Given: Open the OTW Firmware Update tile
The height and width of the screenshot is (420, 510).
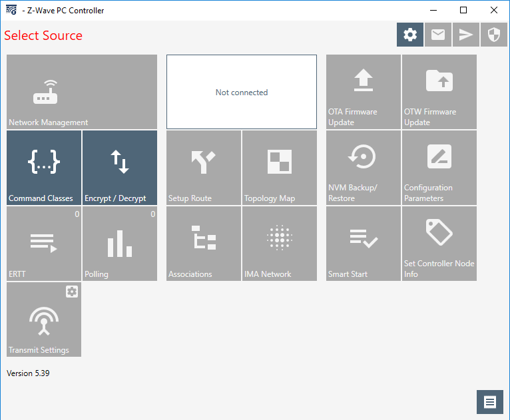Looking at the screenshot, I should 439,92.
